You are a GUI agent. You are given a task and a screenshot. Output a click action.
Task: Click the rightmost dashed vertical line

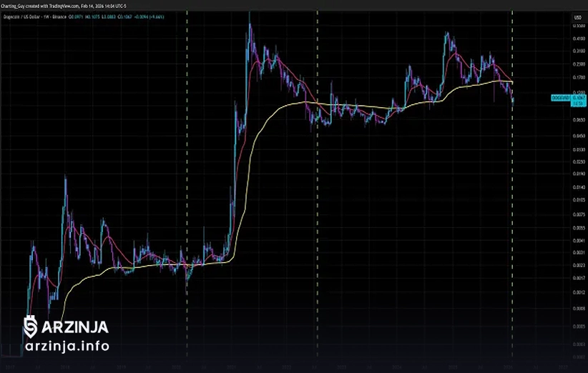click(x=512, y=214)
